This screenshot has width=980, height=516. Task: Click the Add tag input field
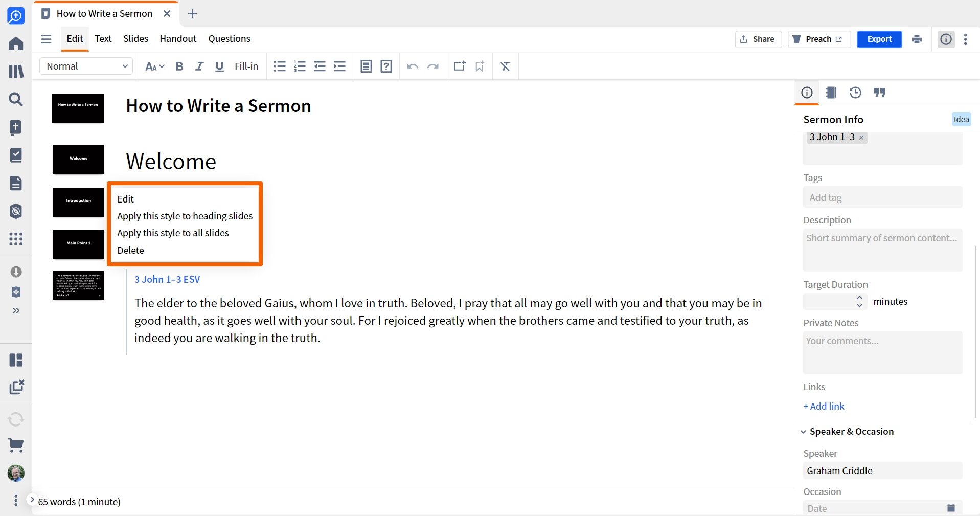882,197
